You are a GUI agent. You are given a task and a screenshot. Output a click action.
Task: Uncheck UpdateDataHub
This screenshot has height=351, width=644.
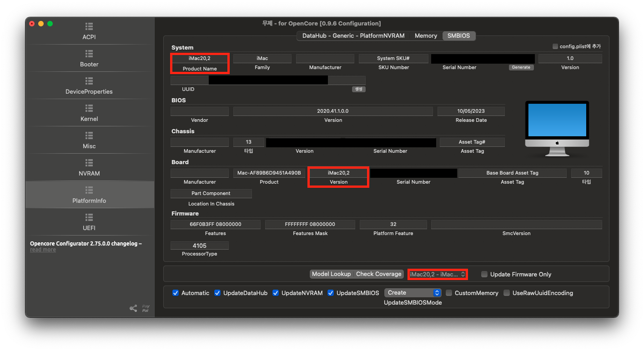pyautogui.click(x=217, y=293)
